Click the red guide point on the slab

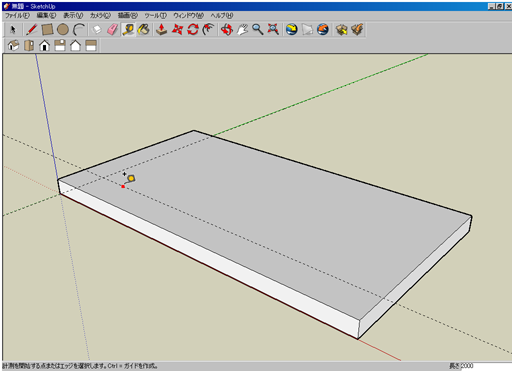pyautogui.click(x=123, y=186)
